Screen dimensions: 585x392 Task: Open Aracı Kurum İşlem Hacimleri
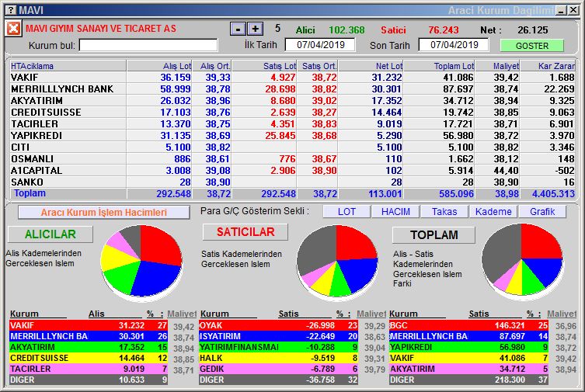pos(104,213)
